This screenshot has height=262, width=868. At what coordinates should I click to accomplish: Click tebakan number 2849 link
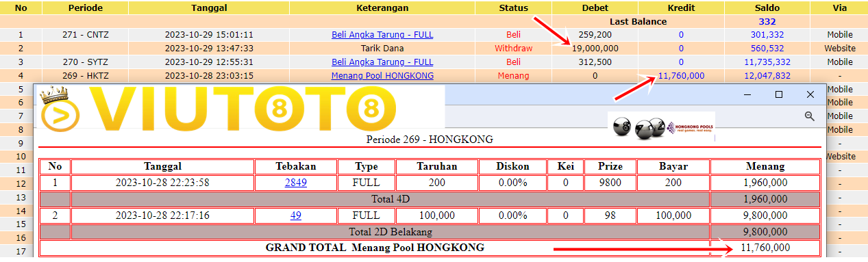click(296, 183)
